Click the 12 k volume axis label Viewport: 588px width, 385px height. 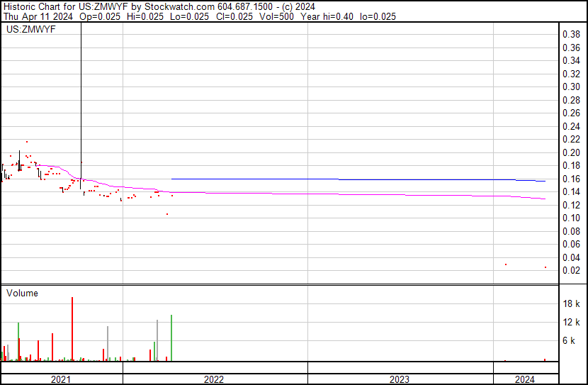[x=571, y=322]
